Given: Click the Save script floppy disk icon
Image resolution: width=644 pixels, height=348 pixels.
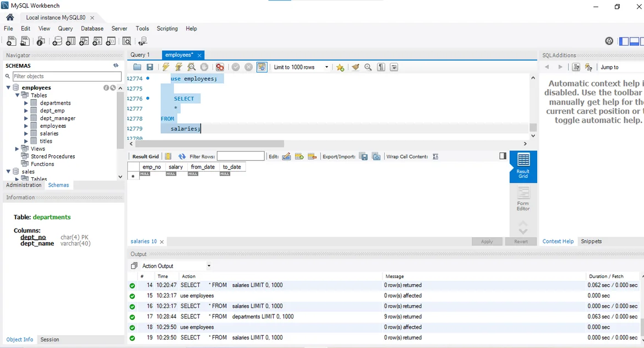Looking at the screenshot, I should 150,67.
